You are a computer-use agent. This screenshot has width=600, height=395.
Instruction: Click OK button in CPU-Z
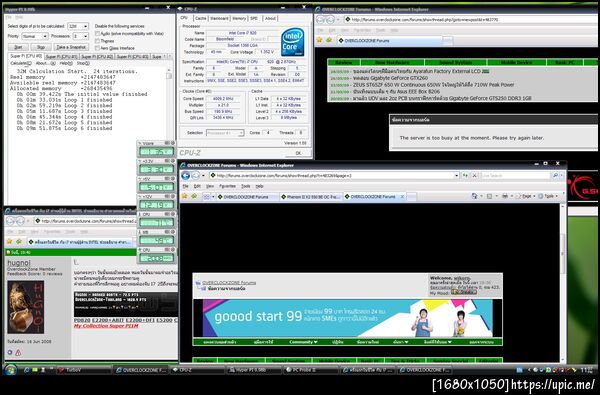click(298, 153)
